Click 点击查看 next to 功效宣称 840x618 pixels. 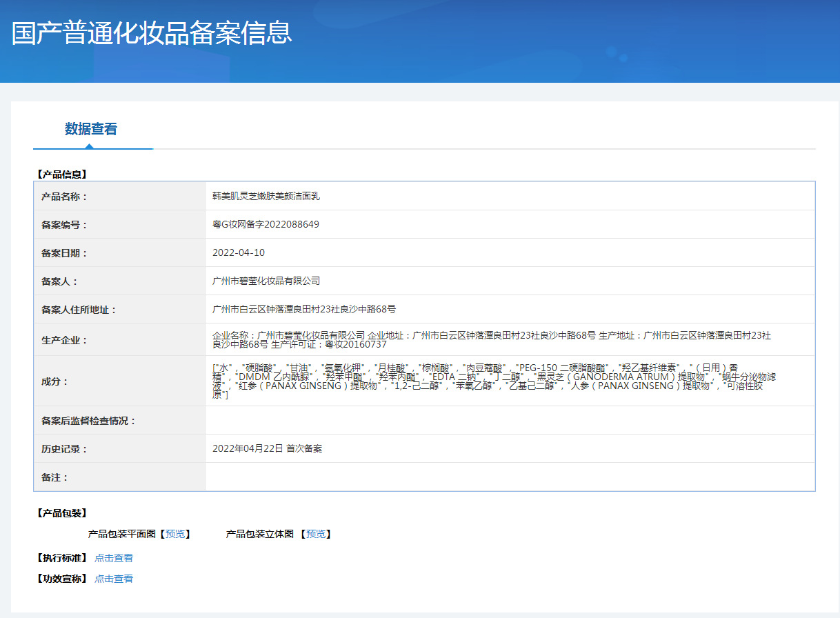point(114,579)
